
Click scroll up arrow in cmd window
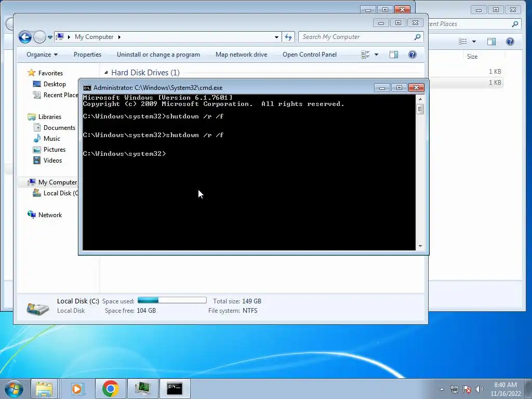(420, 99)
